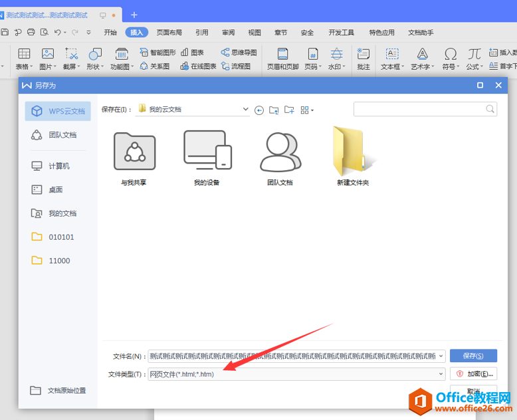Expand the save location (我的云文档) dropdown
Image resolution: width=517 pixels, height=420 pixels.
point(245,109)
